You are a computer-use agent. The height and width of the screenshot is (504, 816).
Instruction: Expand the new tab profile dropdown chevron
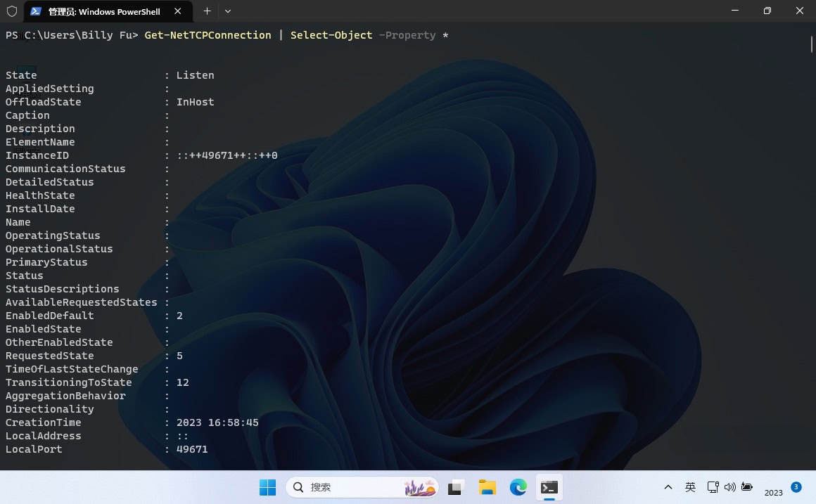pos(227,11)
